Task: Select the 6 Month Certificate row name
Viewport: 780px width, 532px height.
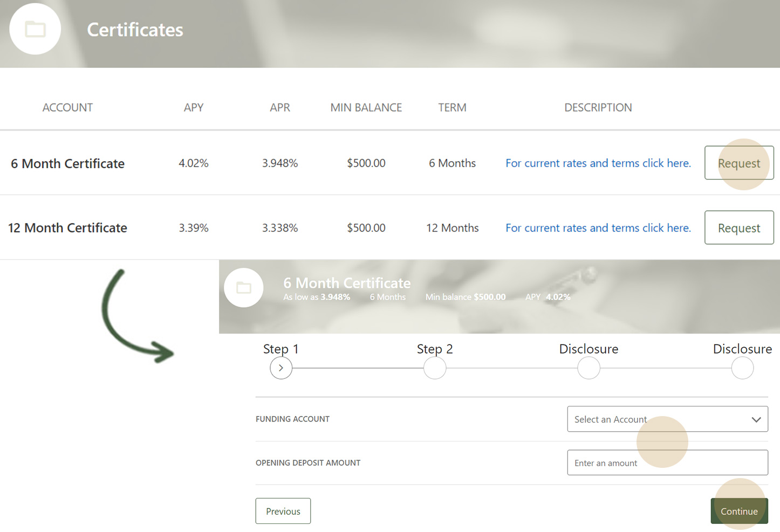Action: (x=67, y=163)
